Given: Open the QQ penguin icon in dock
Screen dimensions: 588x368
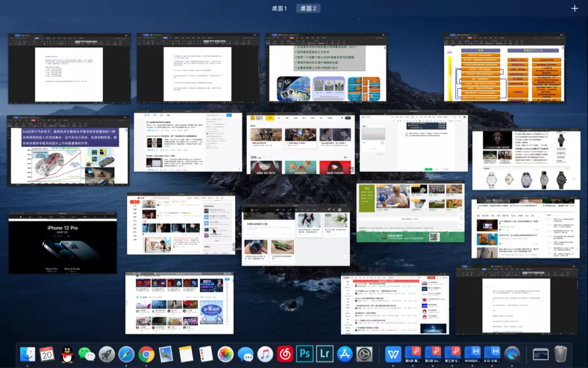Looking at the screenshot, I should [x=67, y=354].
